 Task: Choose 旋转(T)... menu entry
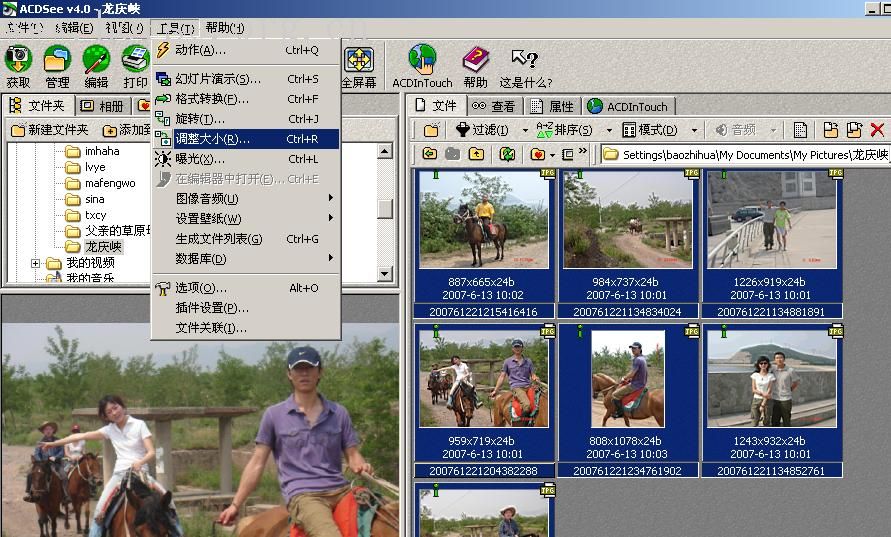coord(245,119)
